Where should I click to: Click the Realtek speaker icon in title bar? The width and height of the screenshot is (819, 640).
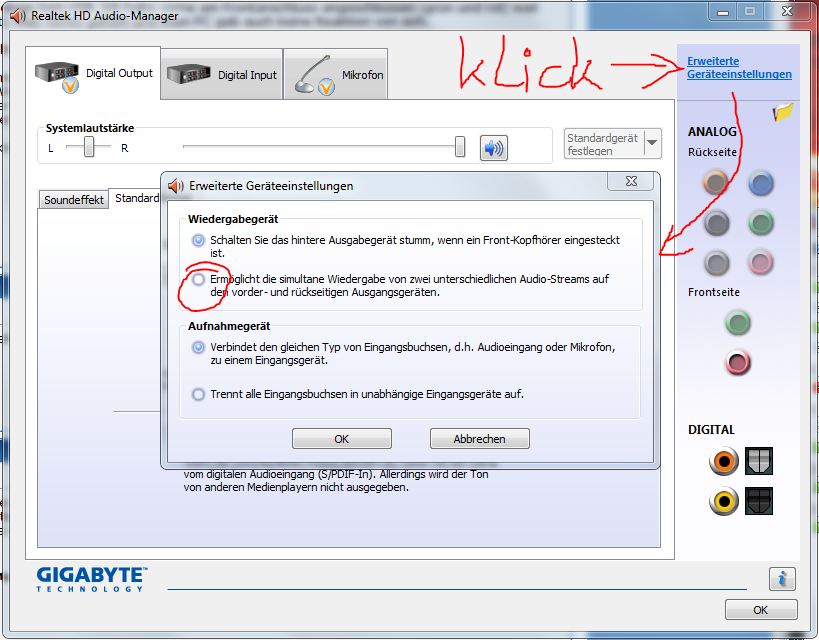click(x=17, y=16)
